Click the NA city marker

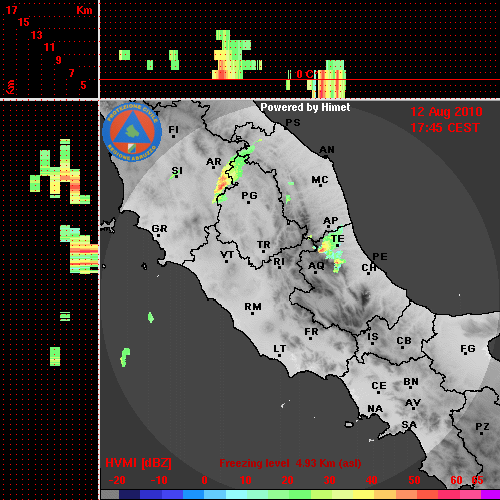[374, 414]
